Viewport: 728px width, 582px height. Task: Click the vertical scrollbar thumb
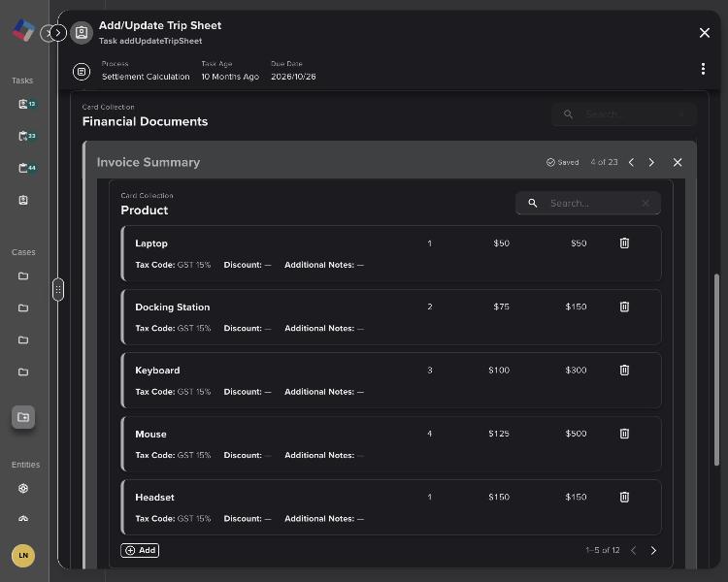[x=716, y=370]
